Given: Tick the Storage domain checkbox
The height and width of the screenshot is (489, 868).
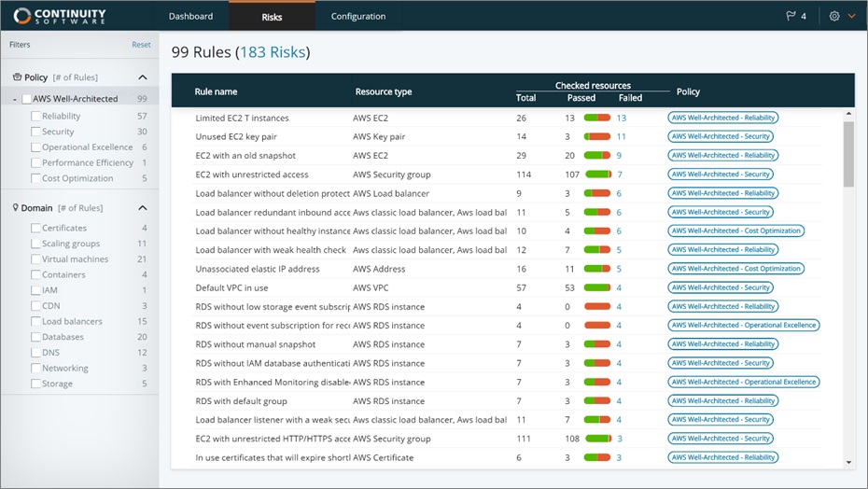Looking at the screenshot, I should tap(35, 384).
